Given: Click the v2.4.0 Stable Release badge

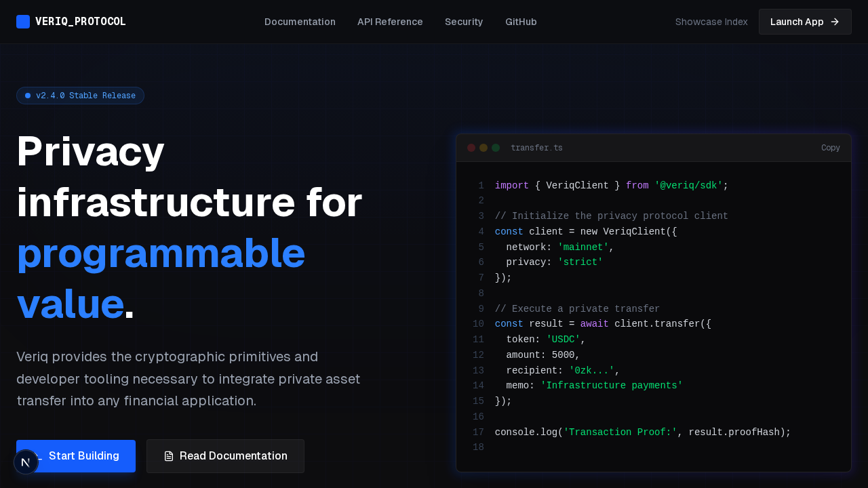Looking at the screenshot, I should (x=80, y=96).
